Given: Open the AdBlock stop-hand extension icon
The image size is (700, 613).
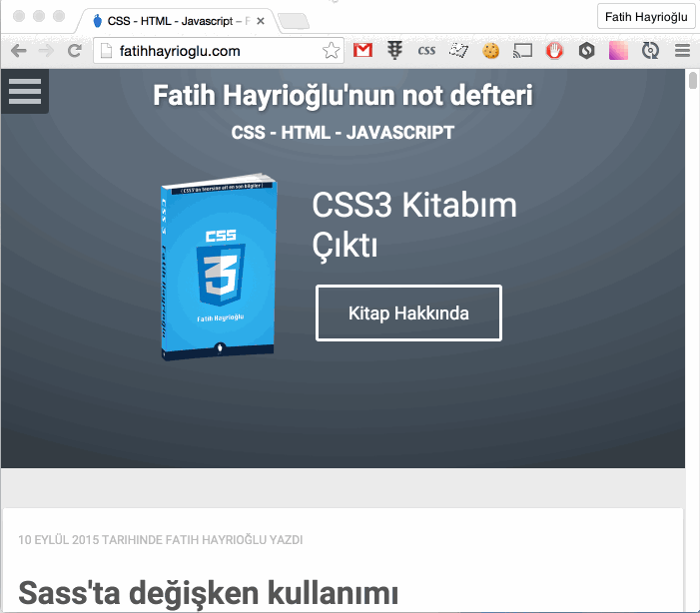Looking at the screenshot, I should [x=554, y=50].
